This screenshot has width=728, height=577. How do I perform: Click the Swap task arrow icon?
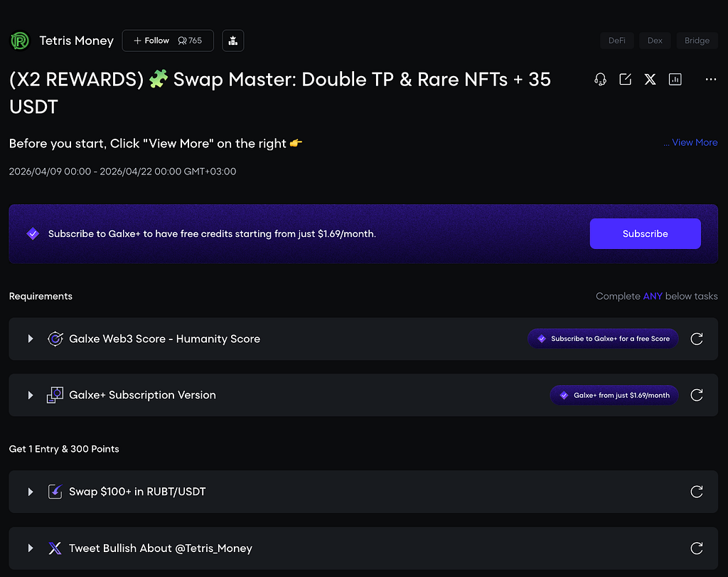[55, 492]
